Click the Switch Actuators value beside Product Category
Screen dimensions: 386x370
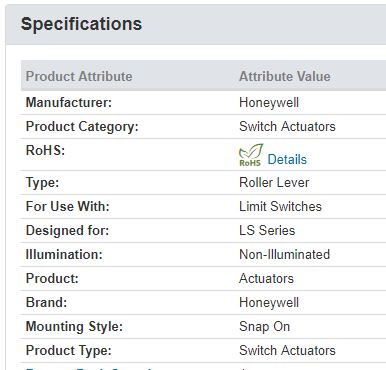(x=287, y=126)
